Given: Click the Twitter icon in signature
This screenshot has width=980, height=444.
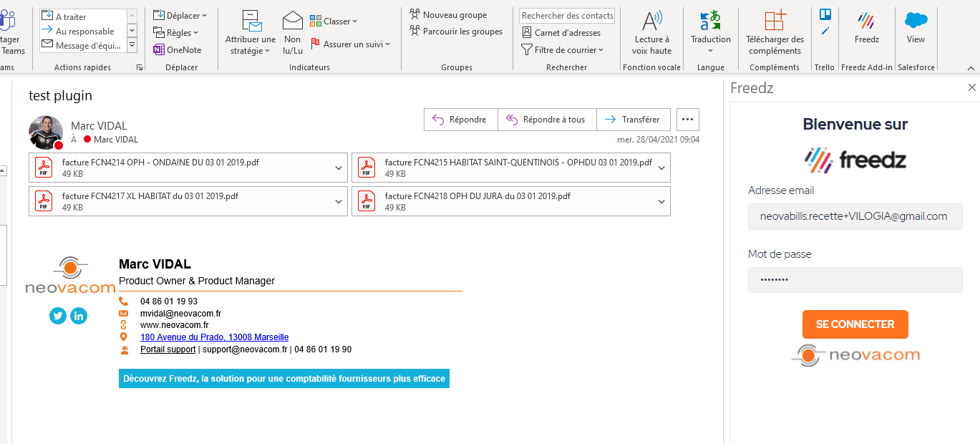Looking at the screenshot, I should tap(58, 315).
